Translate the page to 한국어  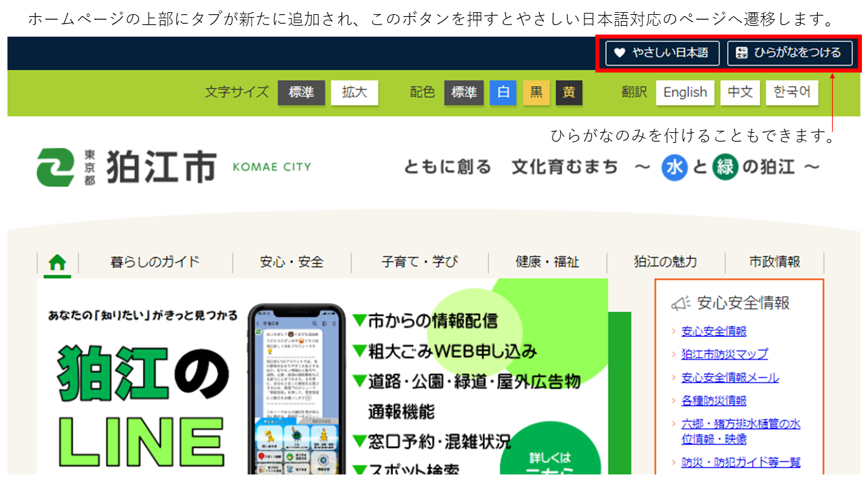pos(792,93)
